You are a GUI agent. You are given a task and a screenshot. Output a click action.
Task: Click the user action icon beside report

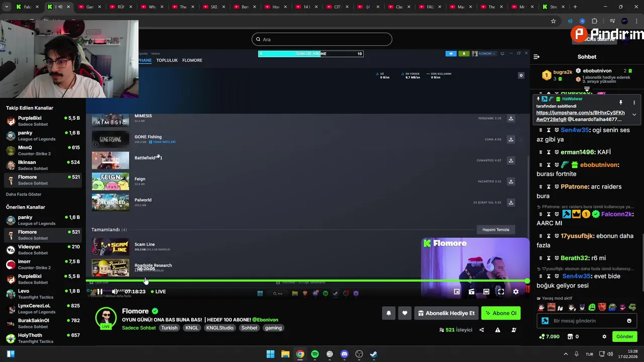[x=514, y=330]
